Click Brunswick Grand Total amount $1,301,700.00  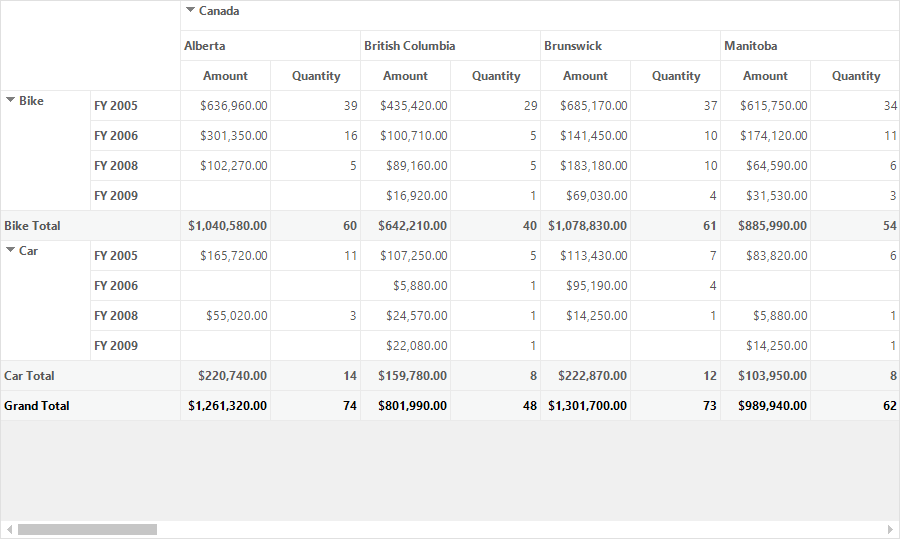pyautogui.click(x=585, y=406)
